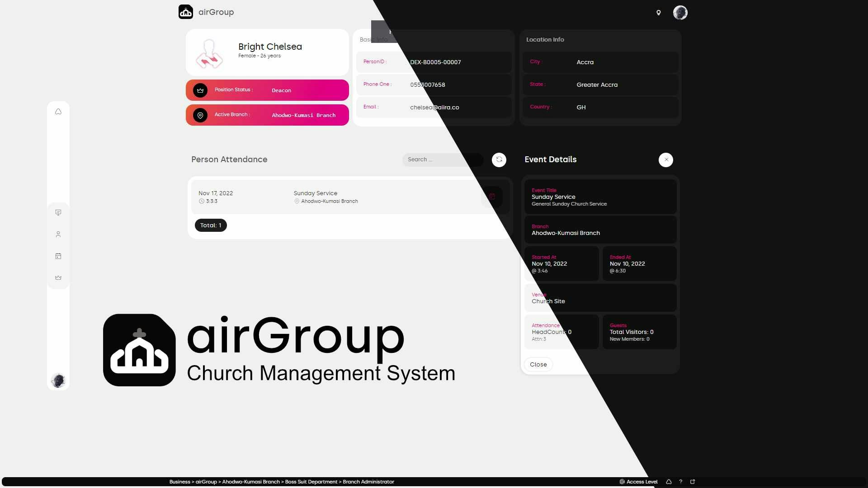Image resolution: width=868 pixels, height=488 pixels.
Task: Click the Ended At Nov 10, 2022 card
Action: [x=639, y=263]
